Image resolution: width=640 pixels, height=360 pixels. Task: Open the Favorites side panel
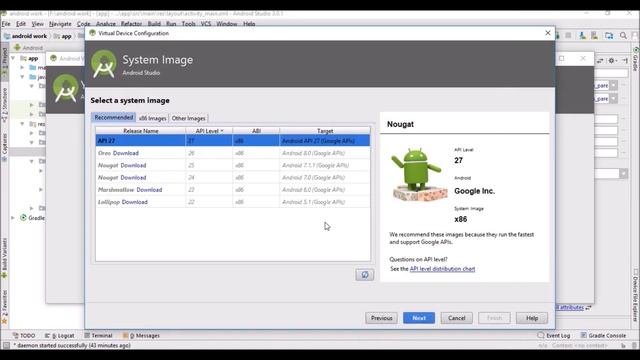4,307
